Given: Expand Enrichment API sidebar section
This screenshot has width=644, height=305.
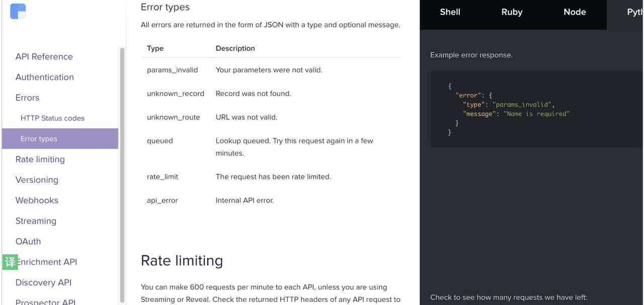Looking at the screenshot, I should (47, 262).
